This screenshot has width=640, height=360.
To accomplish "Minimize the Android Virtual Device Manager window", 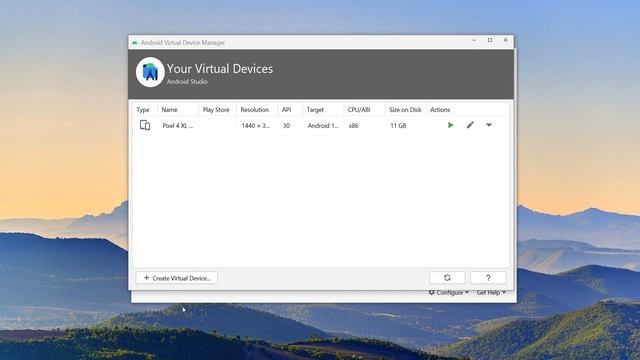I will [x=474, y=40].
